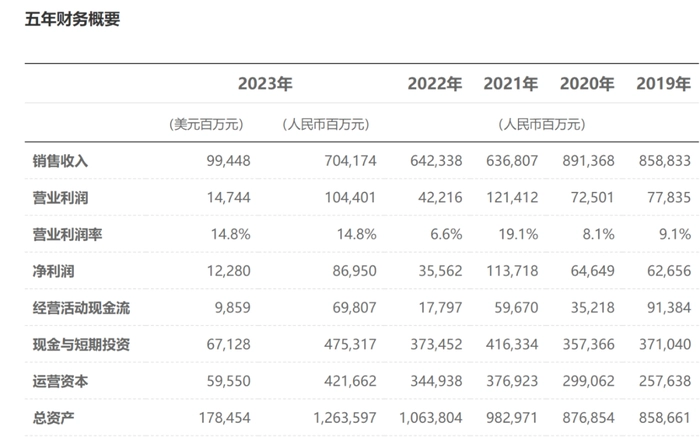The height and width of the screenshot is (437, 700).
Task: Click the 12,280 net profit value
Action: point(214,271)
